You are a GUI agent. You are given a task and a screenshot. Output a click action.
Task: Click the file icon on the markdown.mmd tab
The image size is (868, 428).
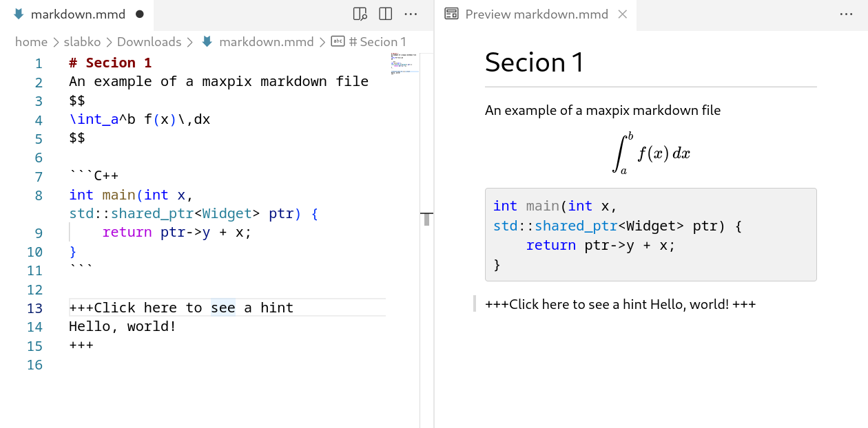point(19,13)
